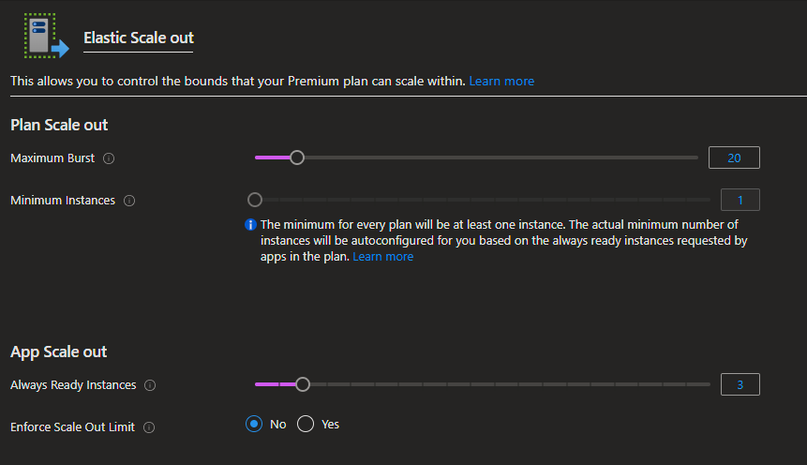This screenshot has height=465, width=807.
Task: Click the Enforce Scale Out Limit label
Action: click(x=73, y=427)
